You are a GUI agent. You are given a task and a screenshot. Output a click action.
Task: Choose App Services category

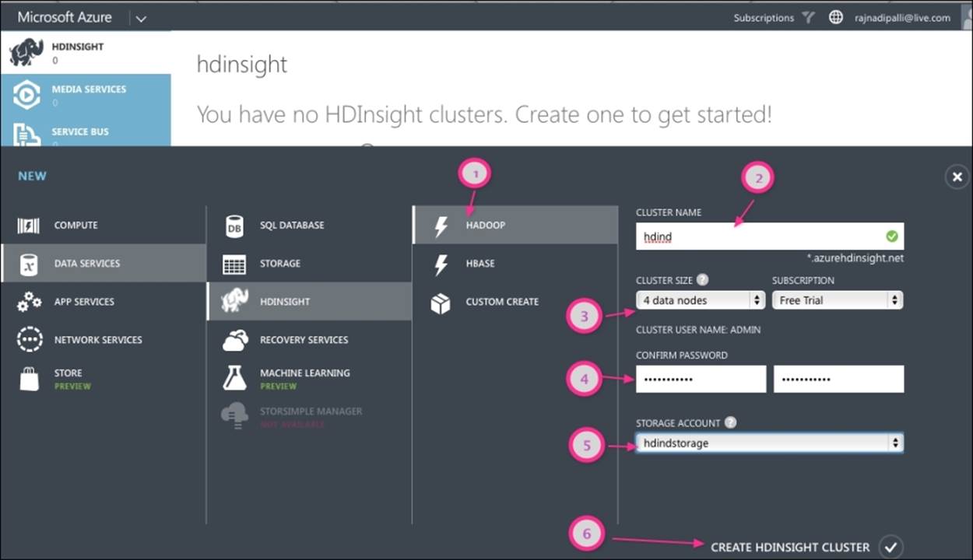pos(103,302)
